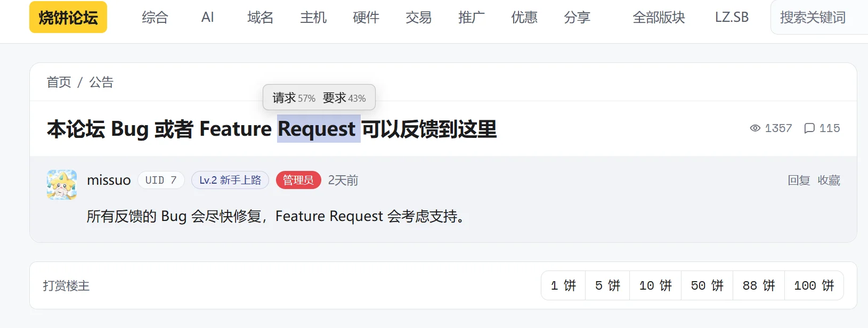
Task: Visit the LZ.SB link
Action: (x=732, y=18)
